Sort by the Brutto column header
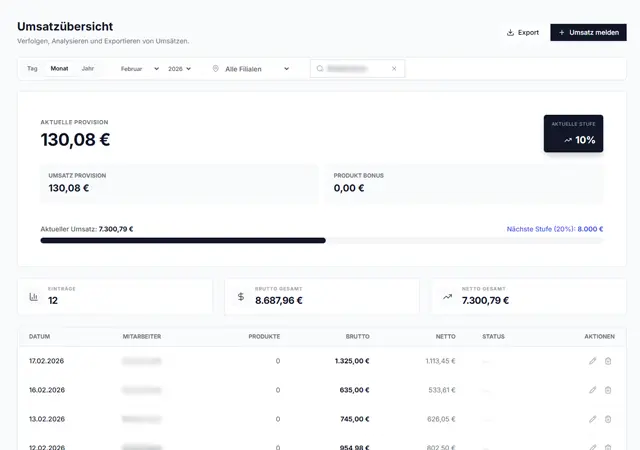This screenshot has width=640, height=450. (x=357, y=336)
